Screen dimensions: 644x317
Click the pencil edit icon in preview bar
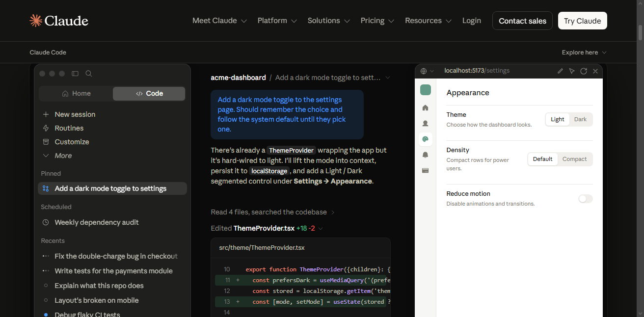(x=560, y=71)
